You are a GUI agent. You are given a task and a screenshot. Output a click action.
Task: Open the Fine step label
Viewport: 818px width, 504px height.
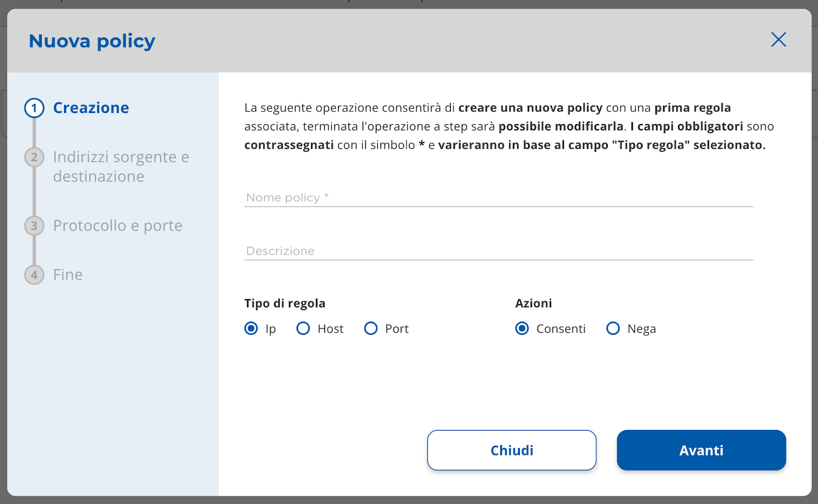68,274
